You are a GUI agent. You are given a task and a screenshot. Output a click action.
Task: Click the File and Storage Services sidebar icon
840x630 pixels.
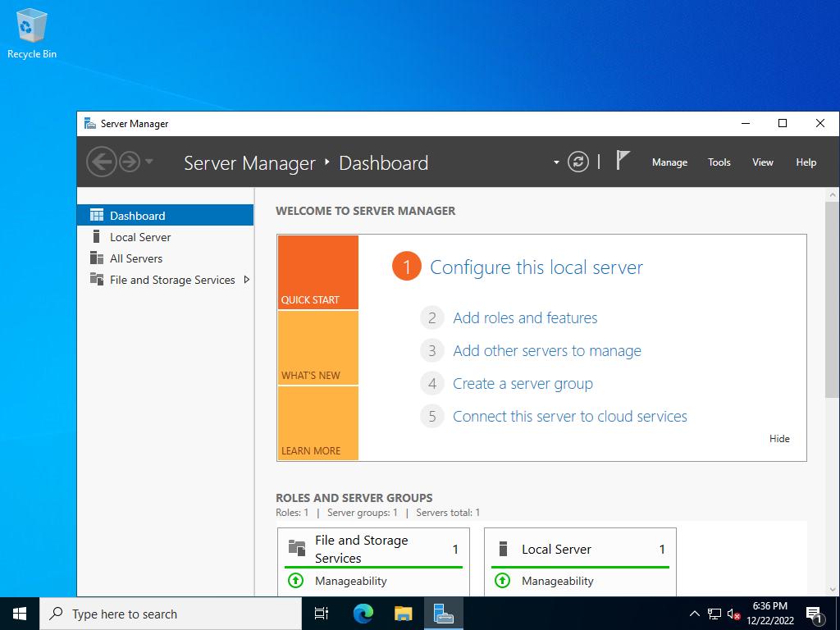(97, 279)
